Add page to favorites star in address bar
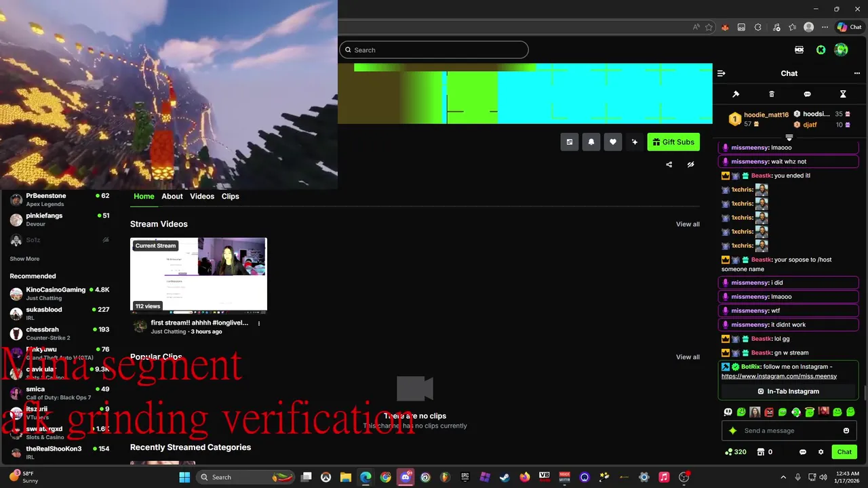 click(709, 27)
